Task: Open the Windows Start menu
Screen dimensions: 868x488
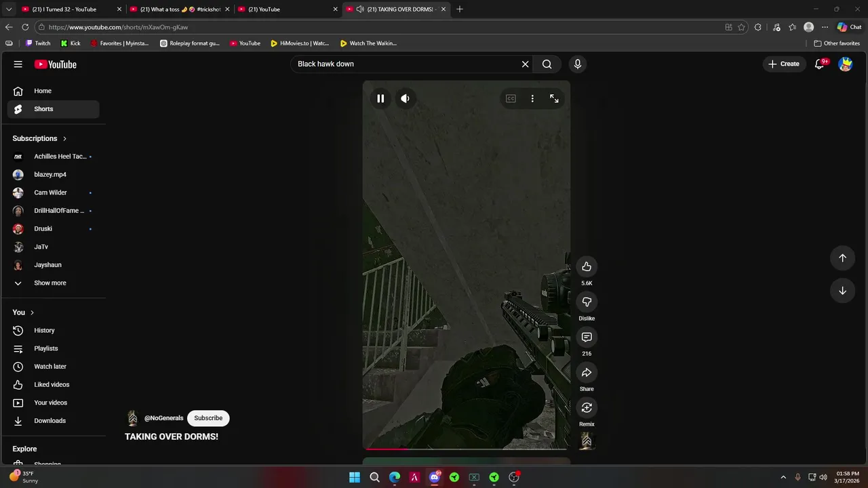Action: click(355, 477)
